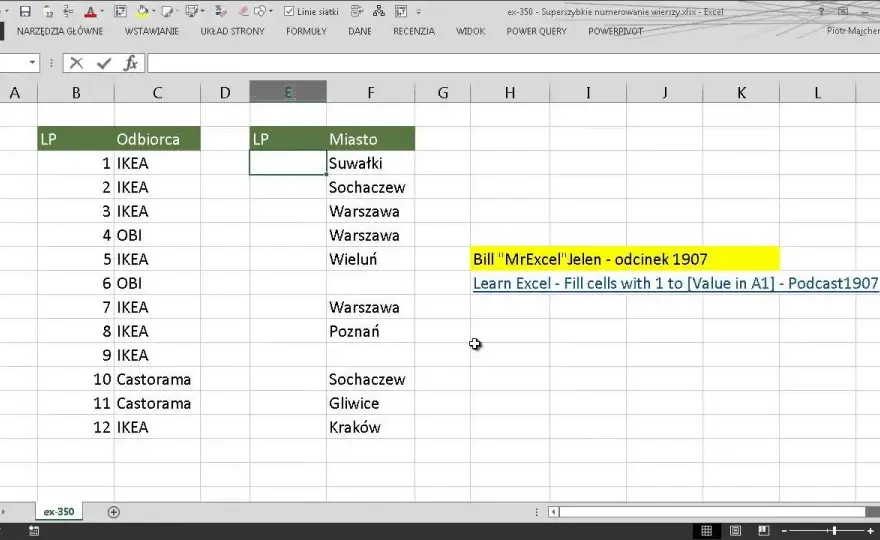Open the fill color dropdown arrow
Image resolution: width=880 pixels, height=540 pixels.
tap(153, 11)
